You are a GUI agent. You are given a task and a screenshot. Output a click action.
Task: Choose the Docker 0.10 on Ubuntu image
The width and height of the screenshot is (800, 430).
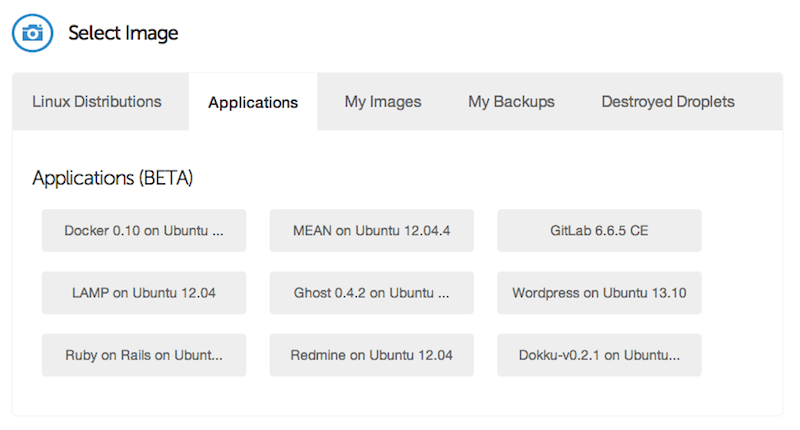point(144,230)
